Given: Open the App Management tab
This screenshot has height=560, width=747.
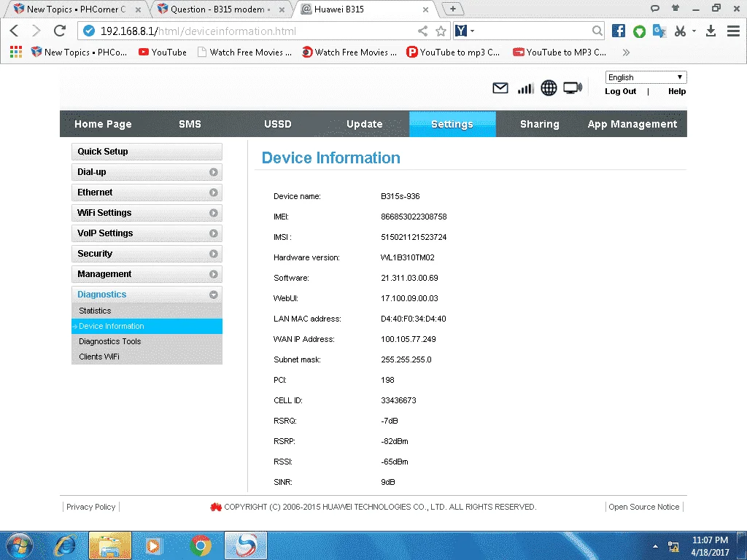Looking at the screenshot, I should (x=632, y=124).
